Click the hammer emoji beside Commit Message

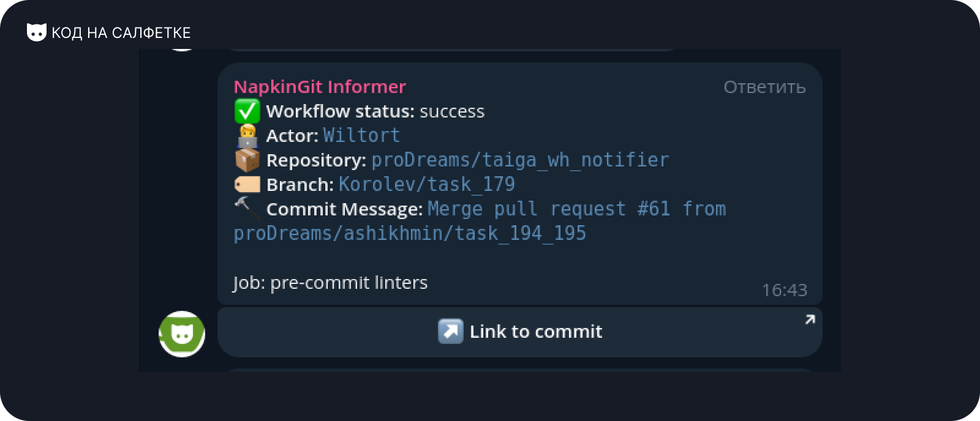247,208
